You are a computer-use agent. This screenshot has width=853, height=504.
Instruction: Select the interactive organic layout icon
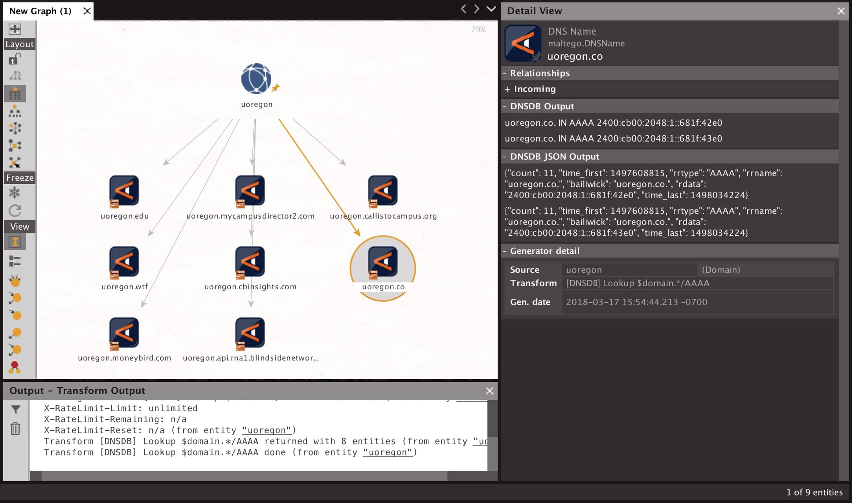(x=15, y=162)
